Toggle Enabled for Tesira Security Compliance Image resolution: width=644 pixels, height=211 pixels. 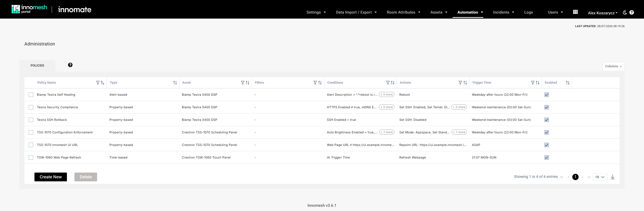[547, 107]
